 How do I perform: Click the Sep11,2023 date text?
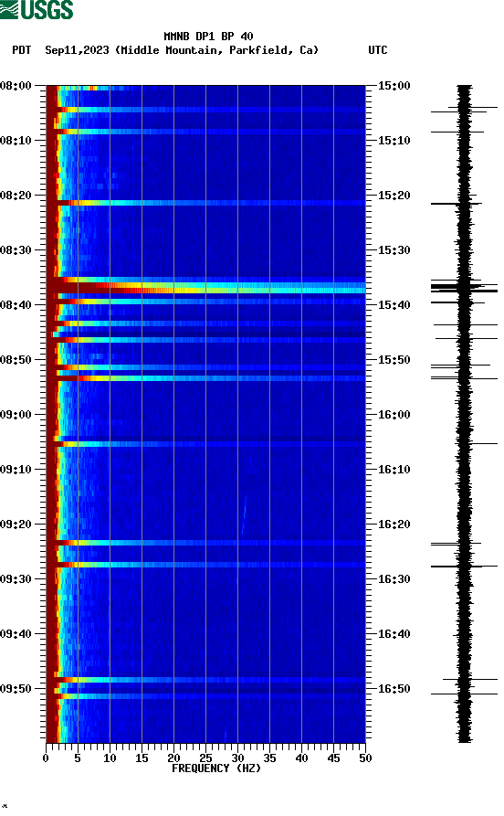[77, 50]
